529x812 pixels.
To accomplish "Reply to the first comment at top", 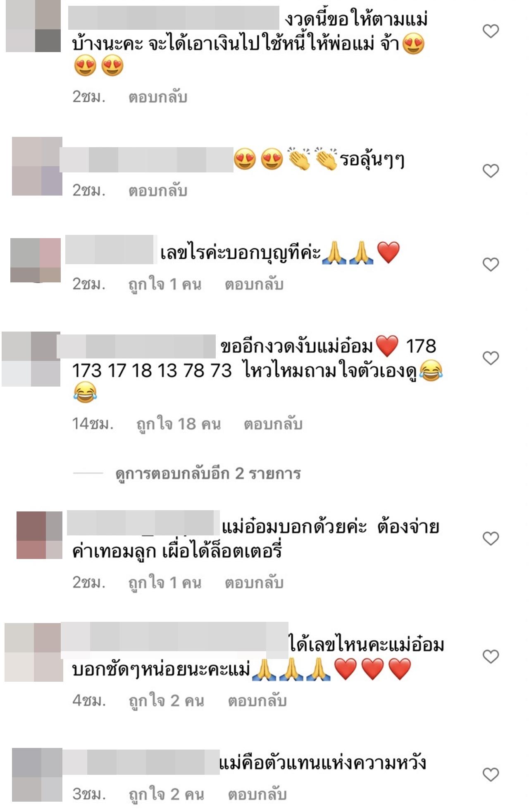I will pyautogui.click(x=158, y=97).
